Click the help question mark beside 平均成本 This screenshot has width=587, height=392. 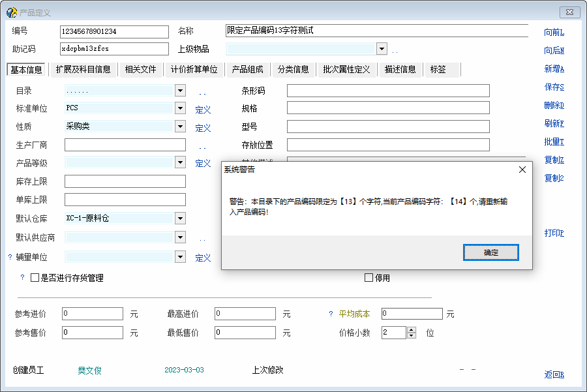331,314
